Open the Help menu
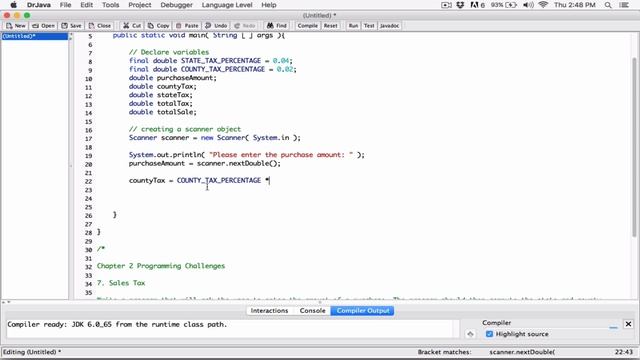This screenshot has width=640, height=360. [269, 5]
